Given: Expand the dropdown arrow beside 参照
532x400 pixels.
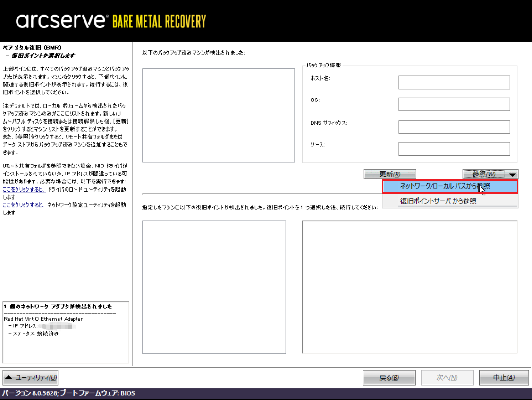Looking at the screenshot, I should (513, 175).
